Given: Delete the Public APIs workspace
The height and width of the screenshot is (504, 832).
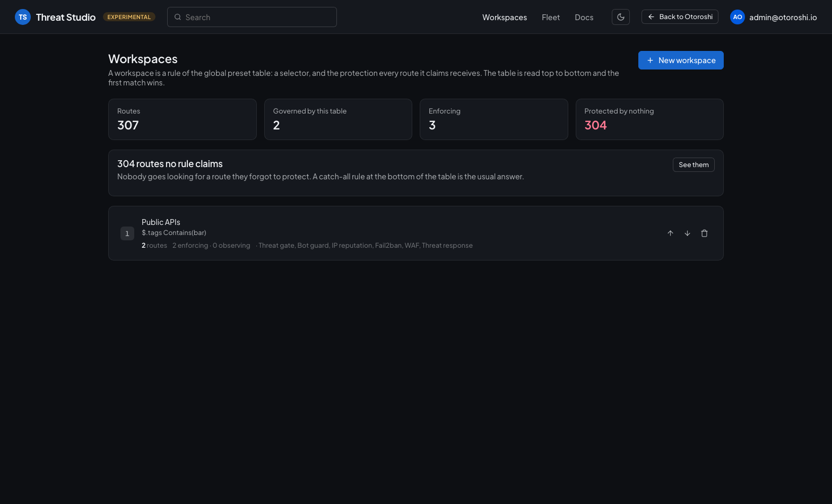Looking at the screenshot, I should coord(704,233).
